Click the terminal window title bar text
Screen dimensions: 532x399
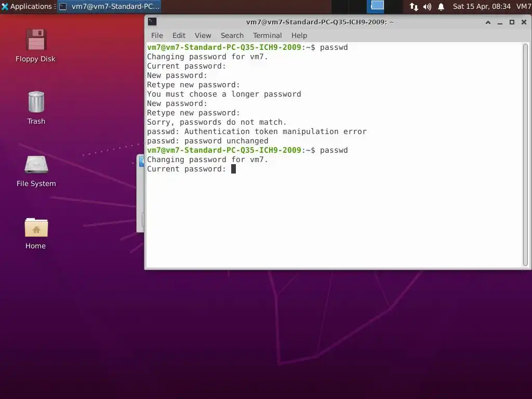point(320,22)
